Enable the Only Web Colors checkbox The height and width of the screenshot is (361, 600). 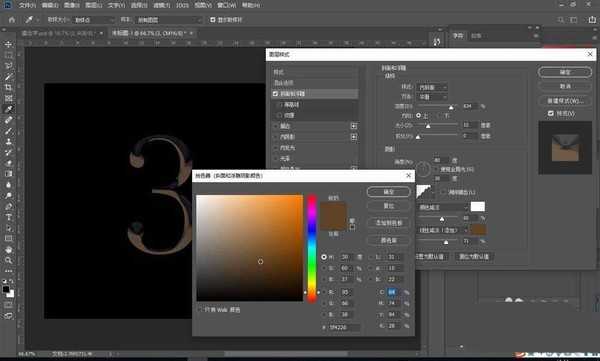[x=200, y=310]
